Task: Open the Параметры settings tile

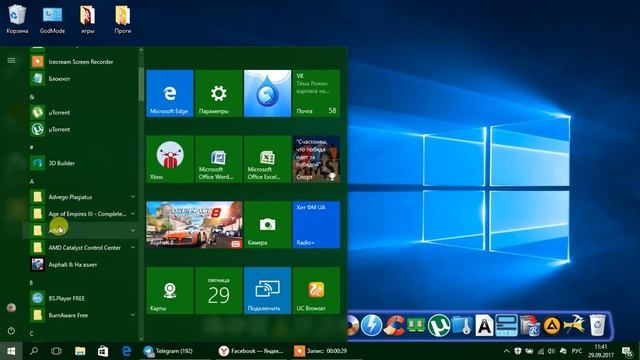Action: [218, 93]
